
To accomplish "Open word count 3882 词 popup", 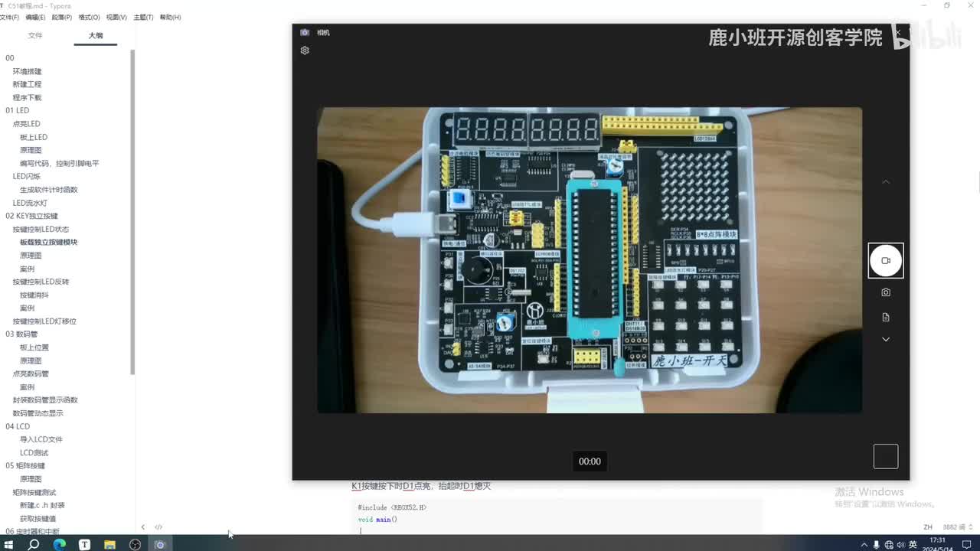I will [954, 527].
